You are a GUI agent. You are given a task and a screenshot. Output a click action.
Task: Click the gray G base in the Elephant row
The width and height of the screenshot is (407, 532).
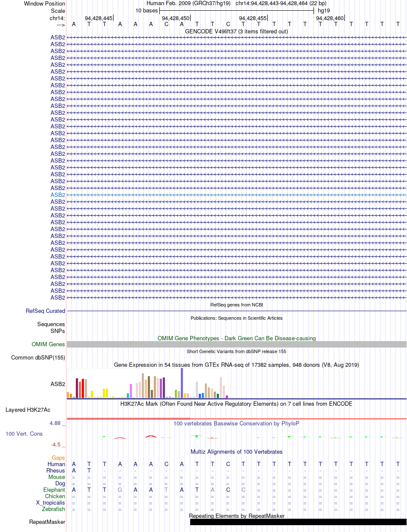pos(120,490)
